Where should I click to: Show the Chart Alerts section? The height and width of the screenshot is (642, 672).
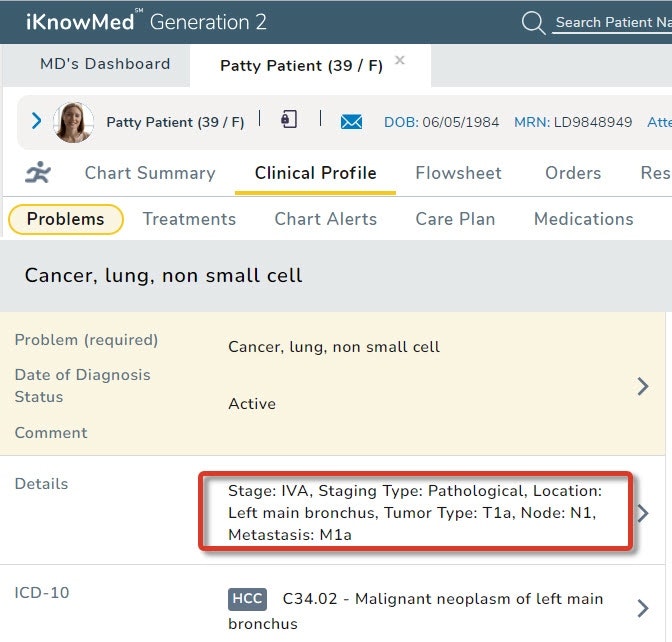326,219
